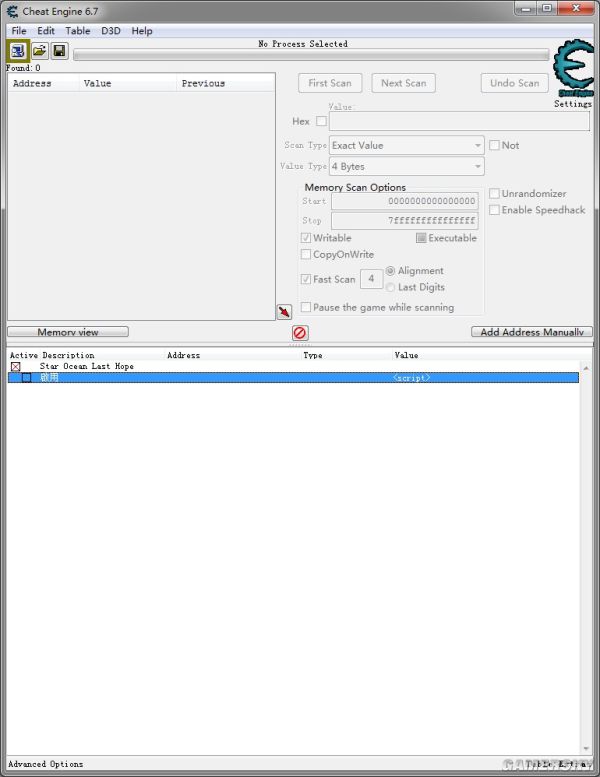600x777 pixels.
Task: Open the File menu
Action: click(x=19, y=31)
